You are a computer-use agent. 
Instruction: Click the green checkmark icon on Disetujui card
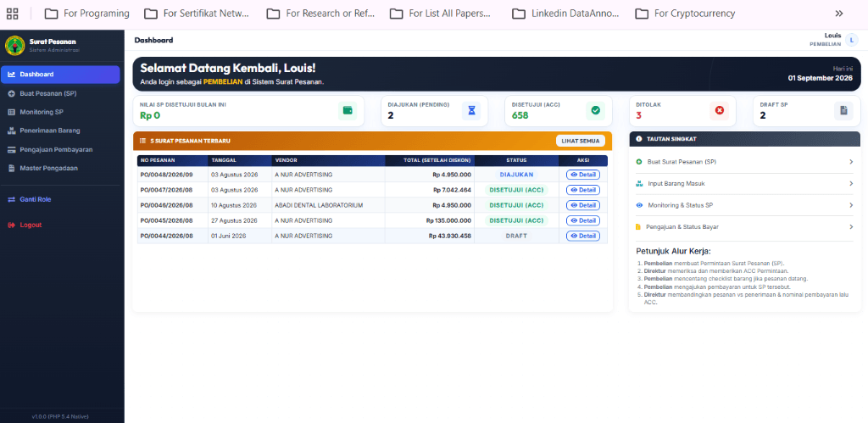coord(595,111)
